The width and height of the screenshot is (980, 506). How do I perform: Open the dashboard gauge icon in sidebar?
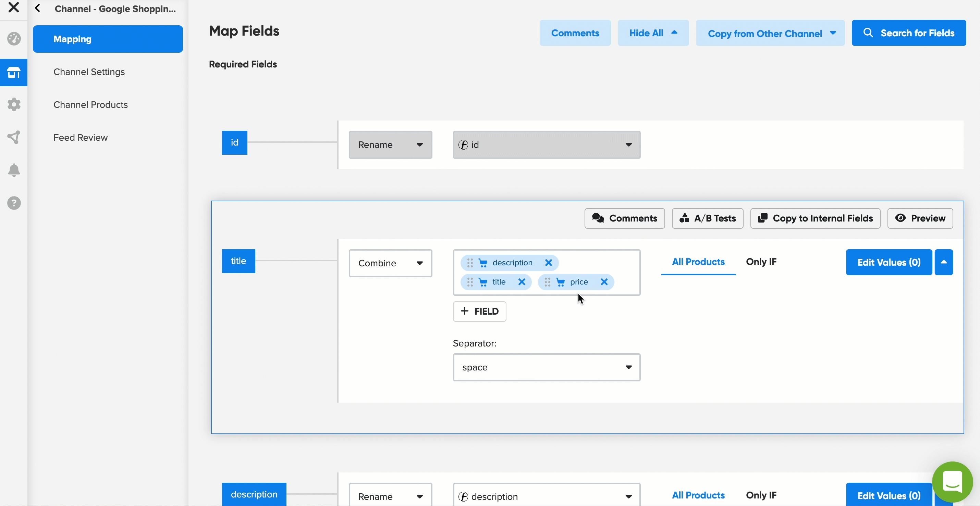click(x=14, y=39)
